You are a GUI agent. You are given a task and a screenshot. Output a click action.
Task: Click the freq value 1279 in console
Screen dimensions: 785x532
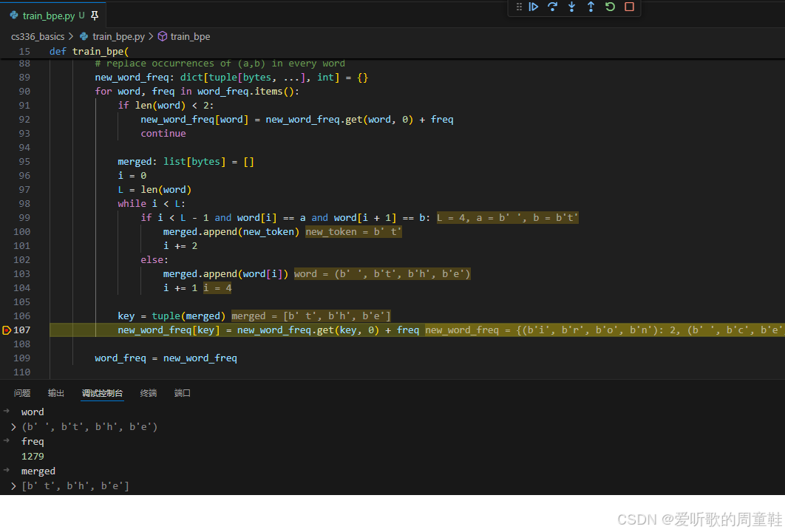[x=33, y=457]
